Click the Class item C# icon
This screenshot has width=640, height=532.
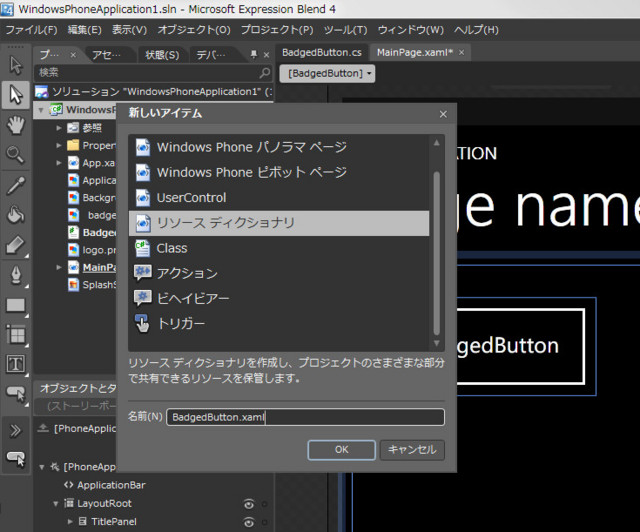click(142, 248)
